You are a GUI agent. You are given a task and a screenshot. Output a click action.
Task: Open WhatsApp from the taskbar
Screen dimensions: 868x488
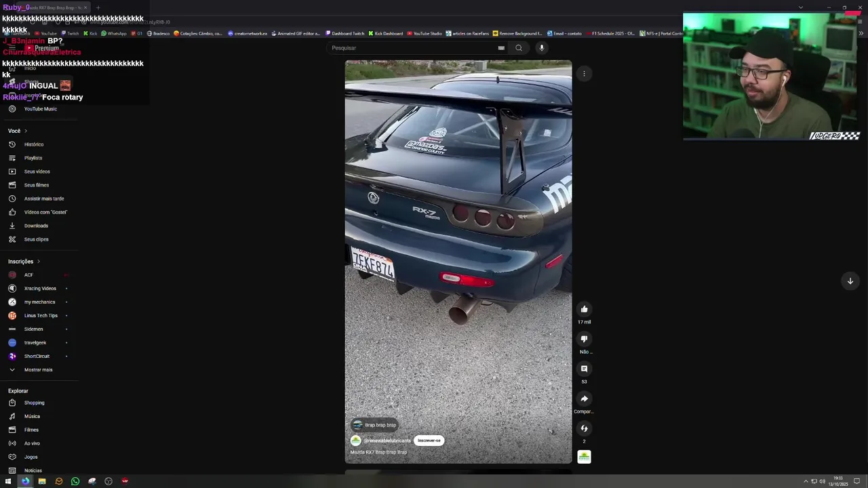tap(75, 481)
